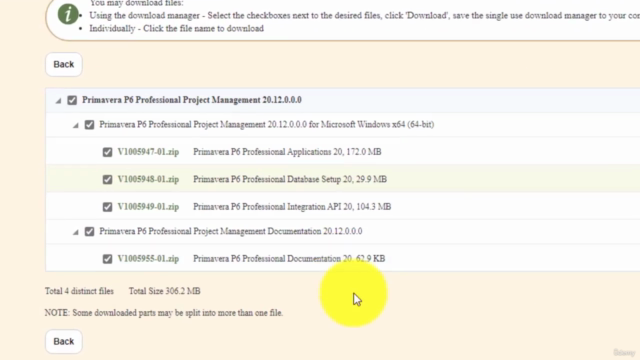Uncheck V1005955-01.zip checkbox
The height and width of the screenshot is (360, 640).
(x=107, y=259)
